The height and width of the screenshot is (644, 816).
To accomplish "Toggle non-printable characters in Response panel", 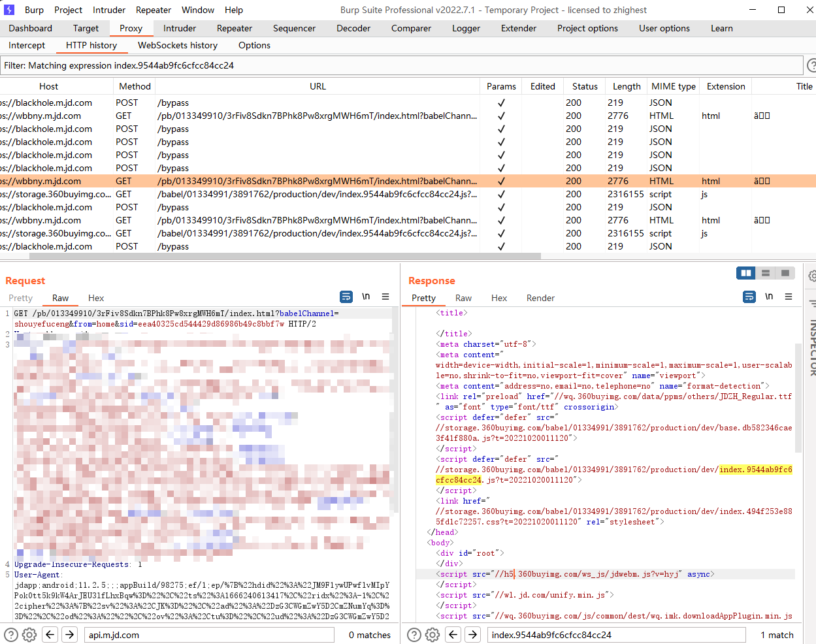I will [x=769, y=297].
